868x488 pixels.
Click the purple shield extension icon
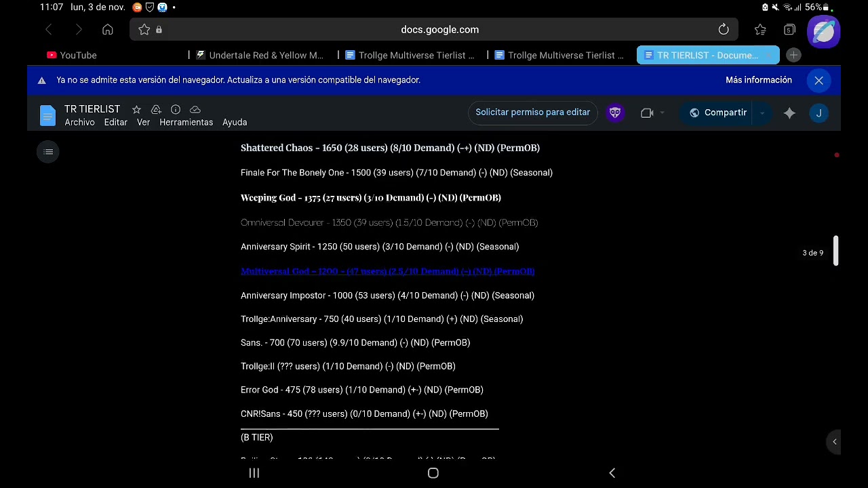(x=615, y=113)
